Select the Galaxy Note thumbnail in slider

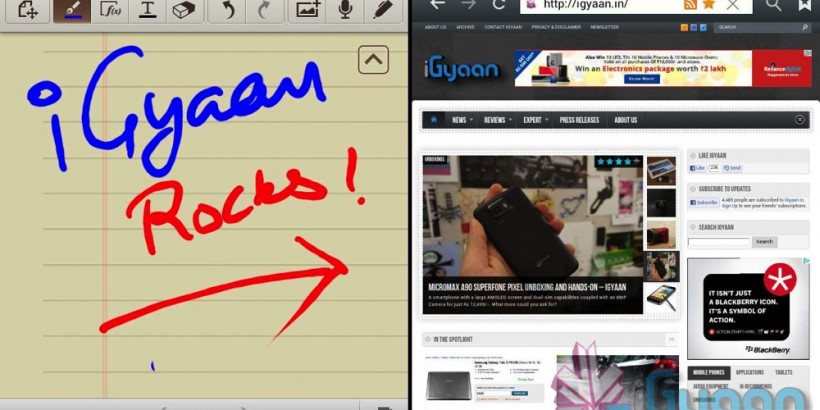click(x=661, y=296)
